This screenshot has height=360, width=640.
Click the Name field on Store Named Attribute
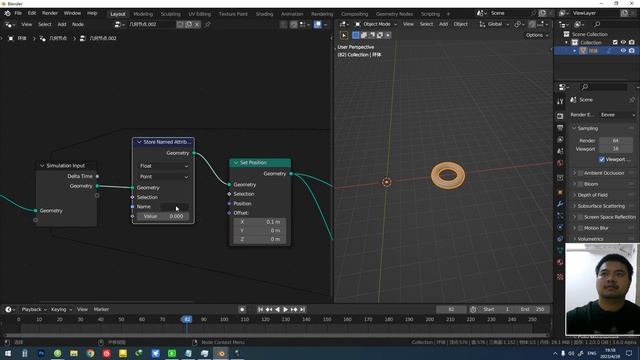[174, 207]
